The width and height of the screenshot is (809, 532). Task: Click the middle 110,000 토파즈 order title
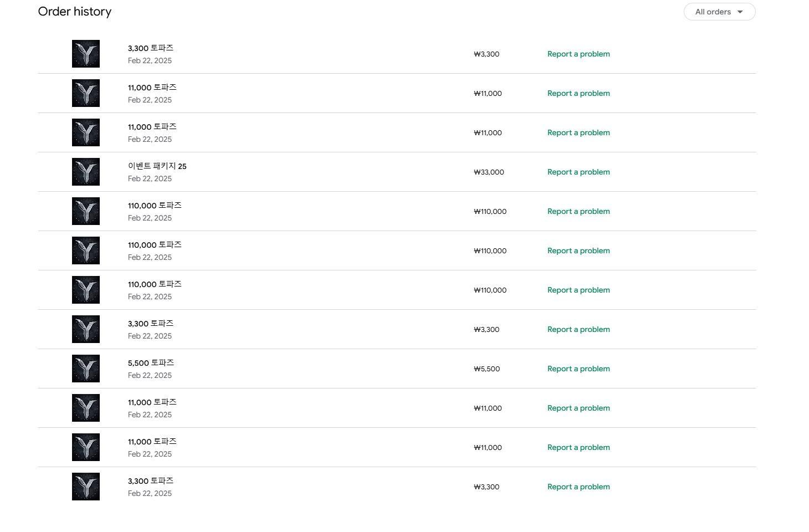pos(155,245)
